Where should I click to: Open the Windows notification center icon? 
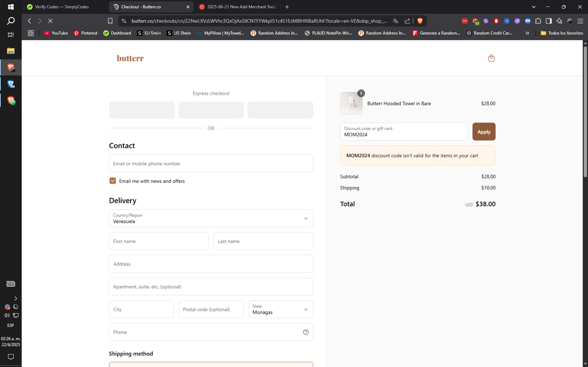pyautogui.click(x=11, y=357)
